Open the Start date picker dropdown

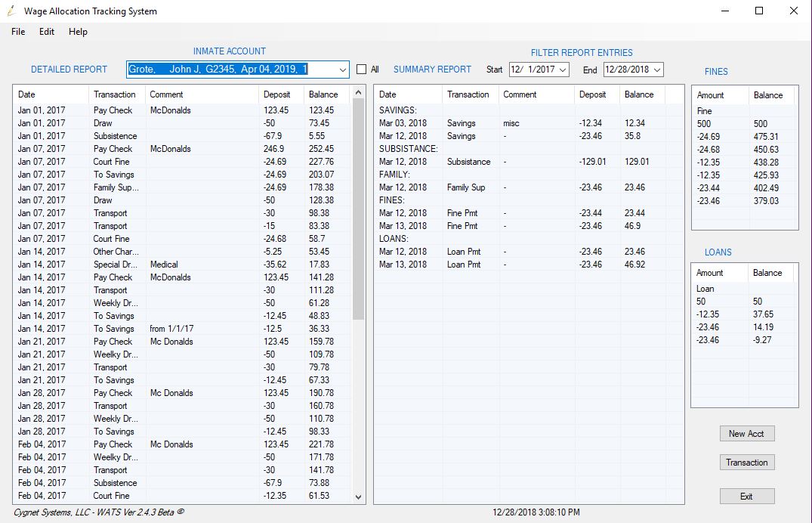click(x=563, y=70)
